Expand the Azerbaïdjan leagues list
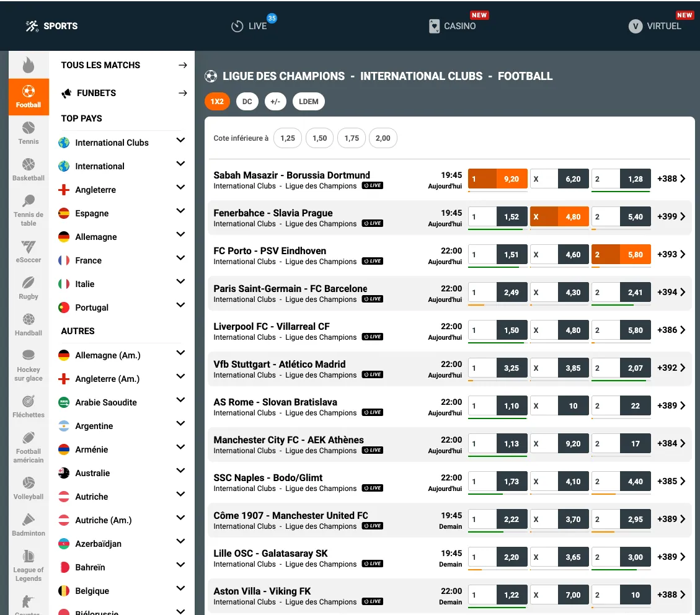 (x=180, y=541)
